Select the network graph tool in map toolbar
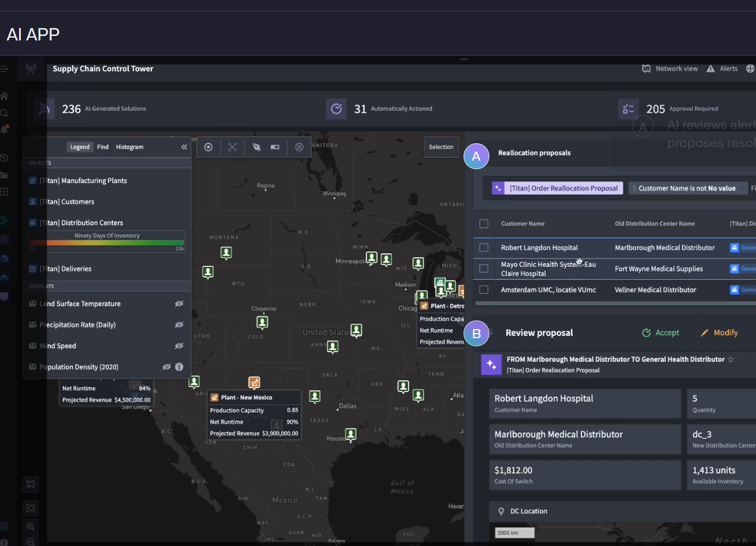The image size is (756, 546). (232, 147)
